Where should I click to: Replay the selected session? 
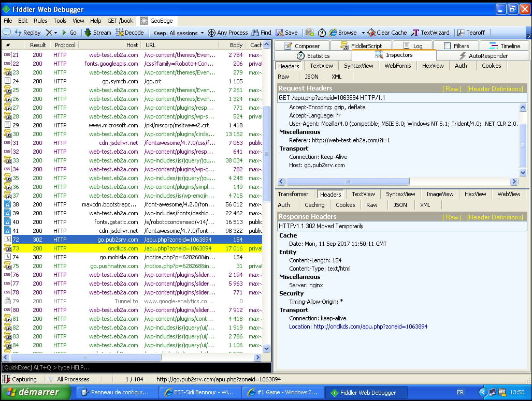28,33
